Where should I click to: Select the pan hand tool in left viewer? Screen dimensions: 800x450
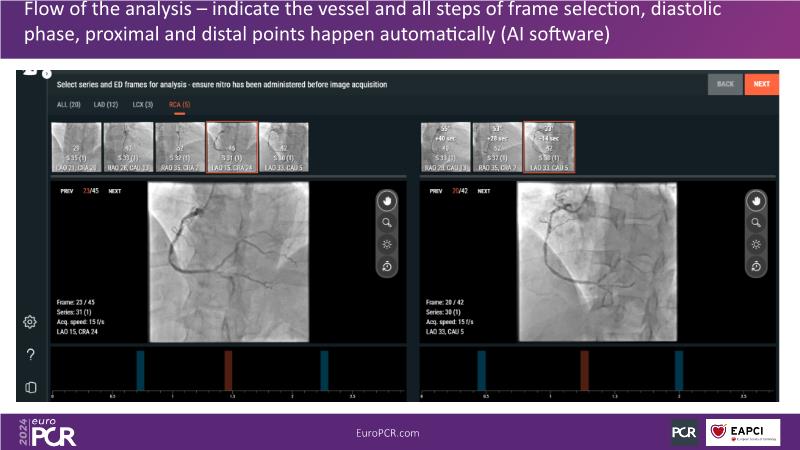(386, 200)
